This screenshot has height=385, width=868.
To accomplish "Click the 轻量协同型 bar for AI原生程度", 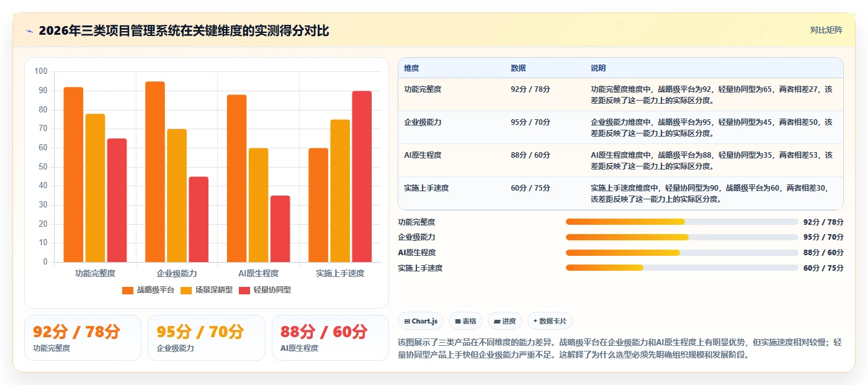I will pyautogui.click(x=280, y=229).
